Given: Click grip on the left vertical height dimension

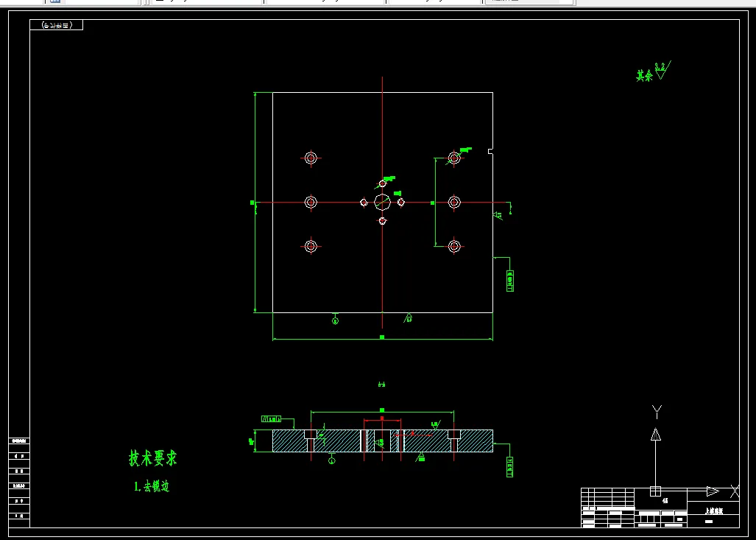Looking at the screenshot, I should 252,203.
